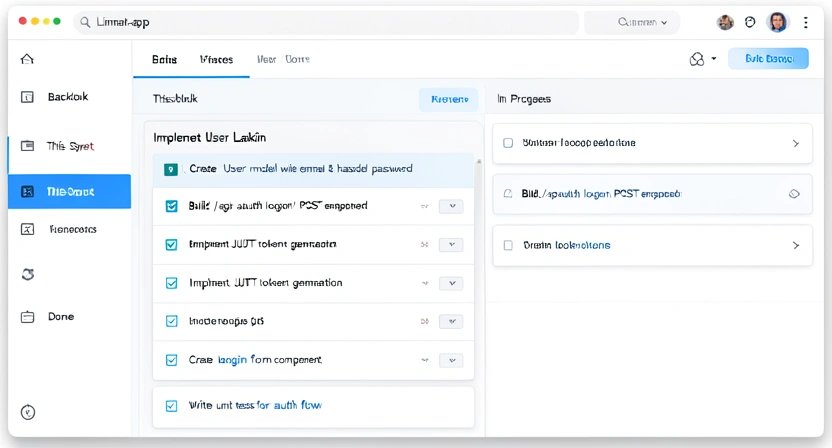Toggle checkbox for 'JUUT tokent' first row
832x448 pixels.
pyautogui.click(x=171, y=244)
